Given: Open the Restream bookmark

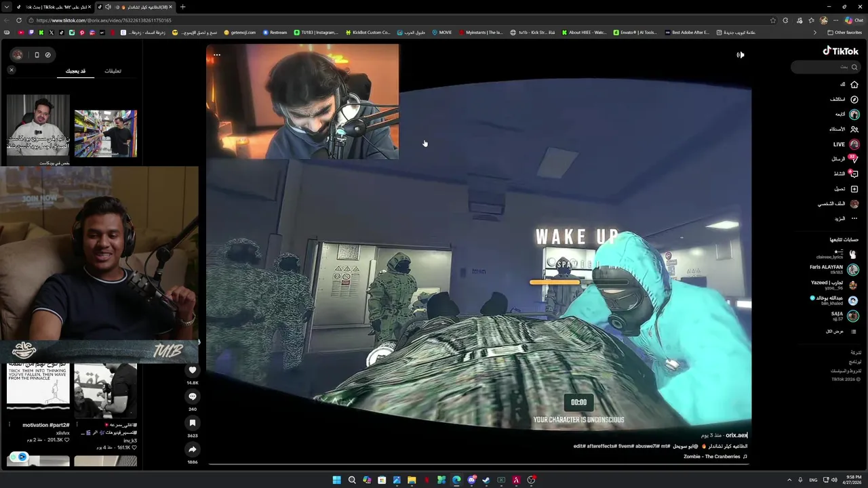Looking at the screenshot, I should tap(275, 33).
